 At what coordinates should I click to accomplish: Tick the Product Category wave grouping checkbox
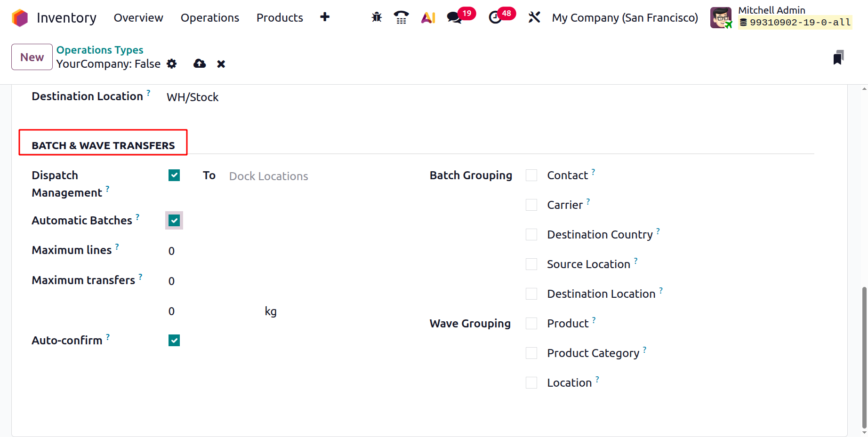tap(531, 353)
